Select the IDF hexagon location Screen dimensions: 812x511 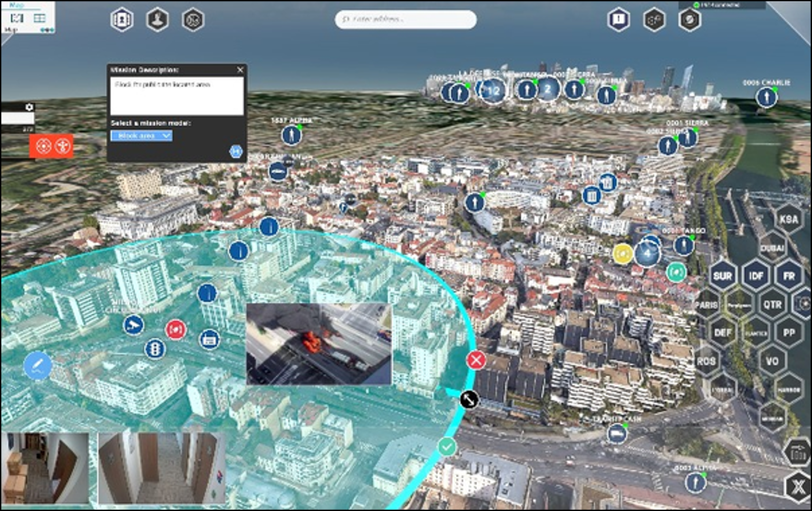click(x=756, y=276)
